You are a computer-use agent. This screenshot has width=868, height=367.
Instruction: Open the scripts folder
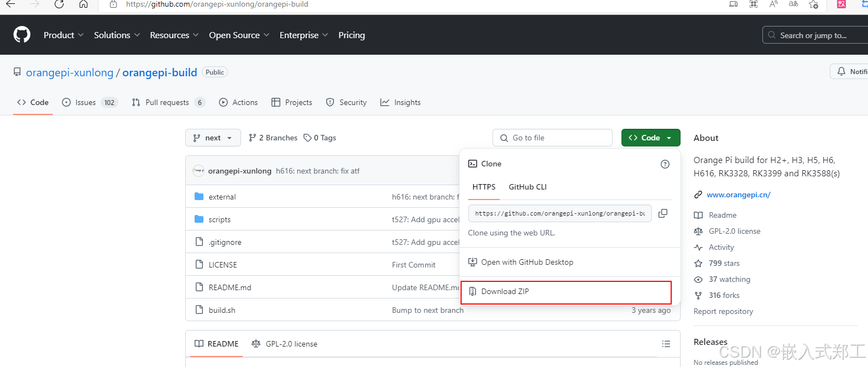click(x=219, y=219)
